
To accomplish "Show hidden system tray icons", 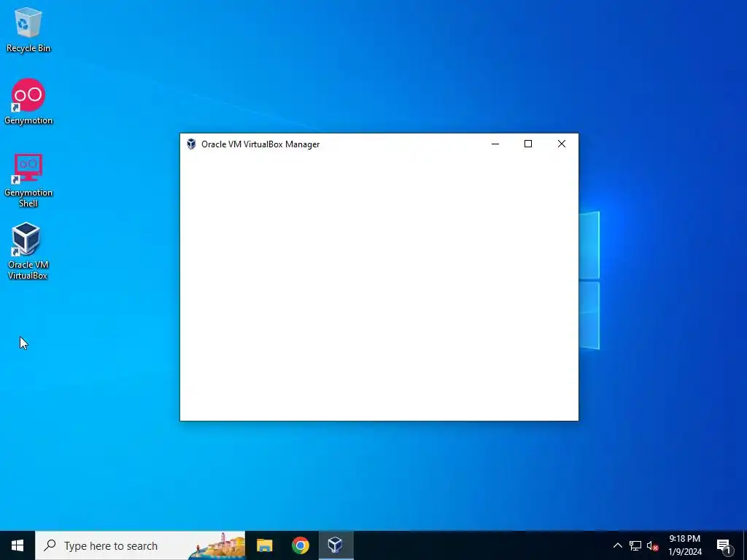I will click(617, 545).
